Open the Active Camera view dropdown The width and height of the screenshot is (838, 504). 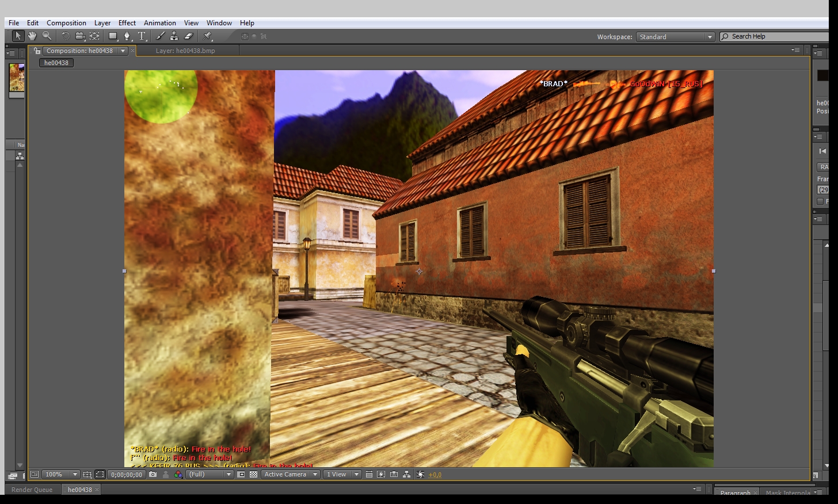click(x=291, y=475)
